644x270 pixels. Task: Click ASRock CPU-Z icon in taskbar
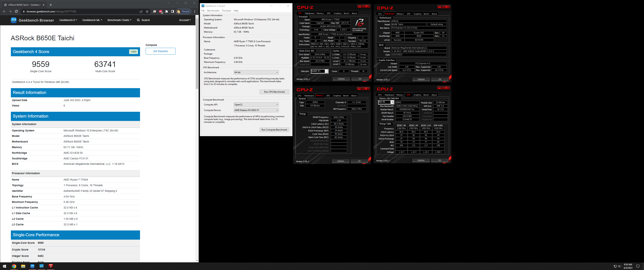pos(51,266)
